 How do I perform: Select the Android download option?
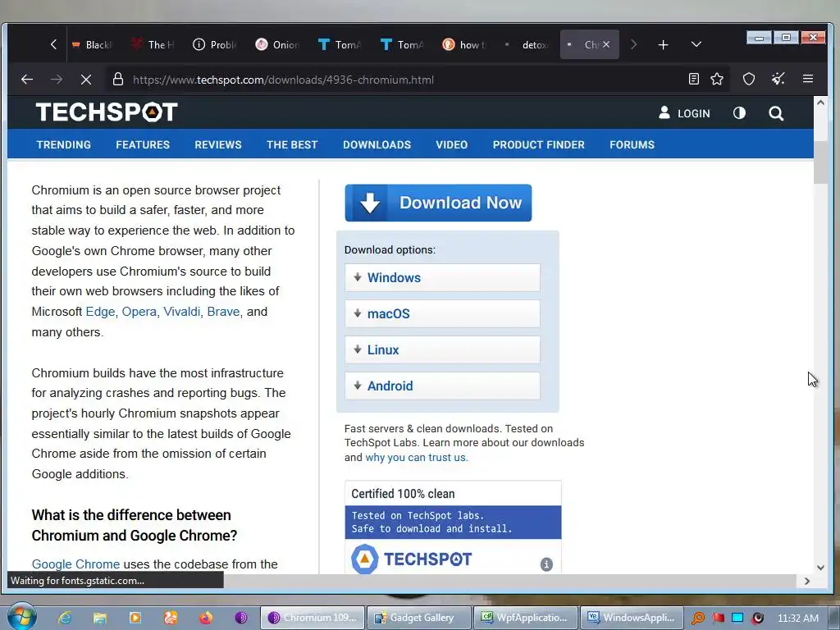pos(442,386)
